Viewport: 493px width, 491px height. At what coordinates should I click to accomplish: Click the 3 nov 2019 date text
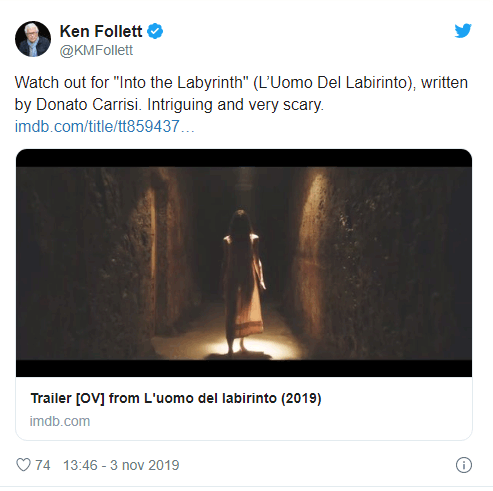click(x=144, y=465)
